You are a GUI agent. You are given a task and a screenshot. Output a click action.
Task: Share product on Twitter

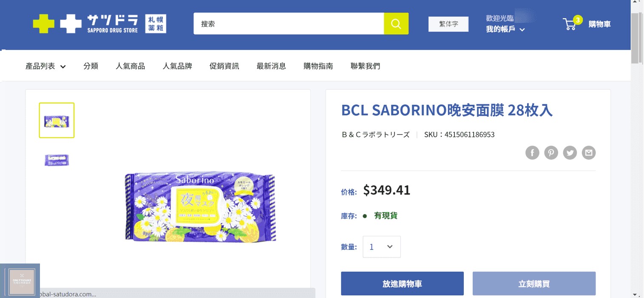(x=570, y=152)
